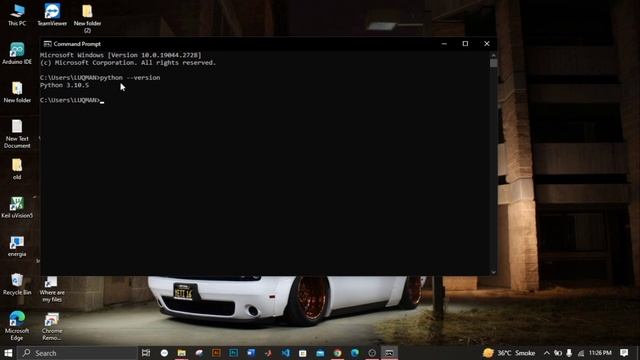Open the Arduino IDE desktop shortcut
The width and height of the screenshot is (640, 360).
pyautogui.click(x=17, y=53)
